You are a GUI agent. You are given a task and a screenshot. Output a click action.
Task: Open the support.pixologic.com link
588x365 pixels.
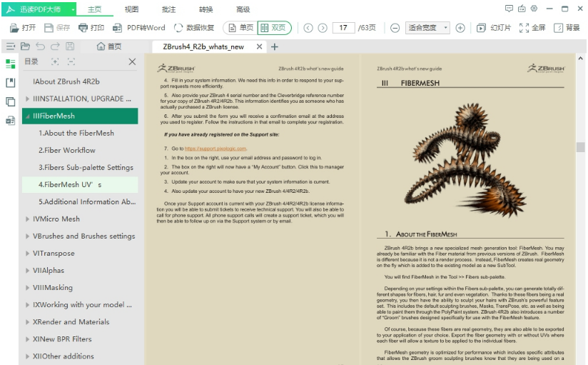[216, 149]
